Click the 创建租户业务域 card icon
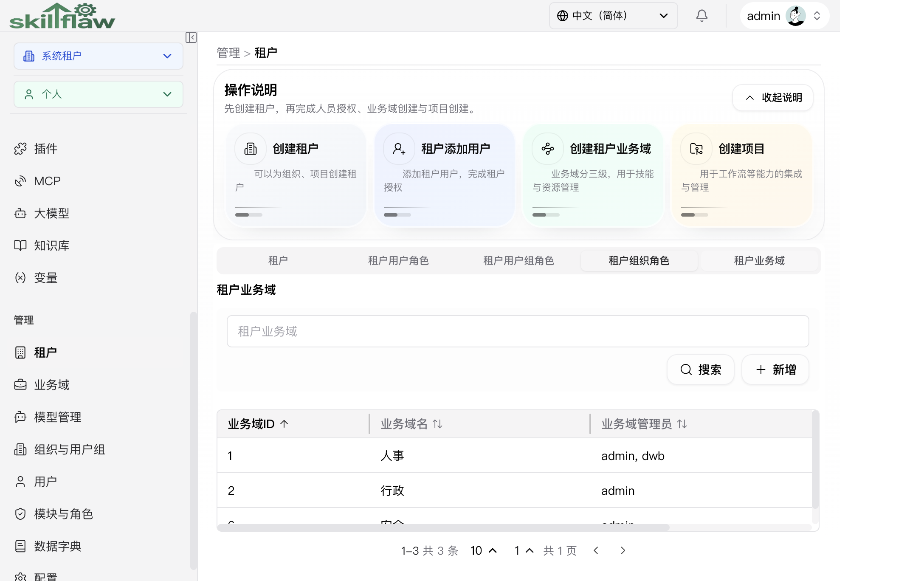924x581 pixels. click(x=548, y=149)
